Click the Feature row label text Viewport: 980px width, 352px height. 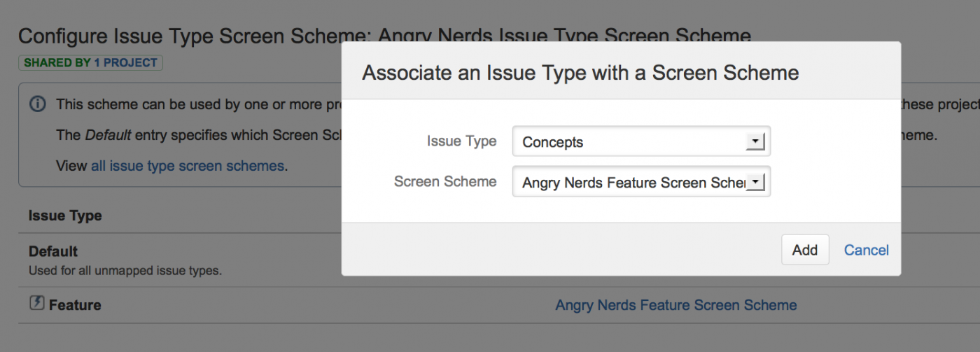[x=75, y=305]
